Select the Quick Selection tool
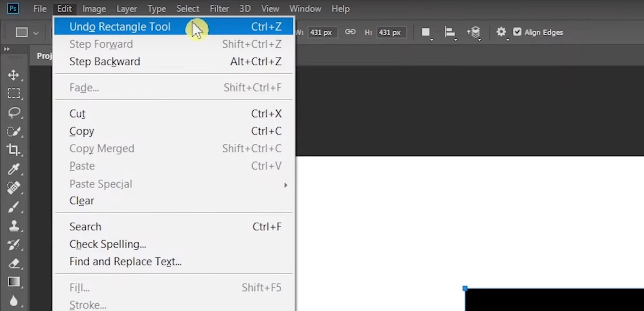The height and width of the screenshot is (311, 644). [x=14, y=132]
